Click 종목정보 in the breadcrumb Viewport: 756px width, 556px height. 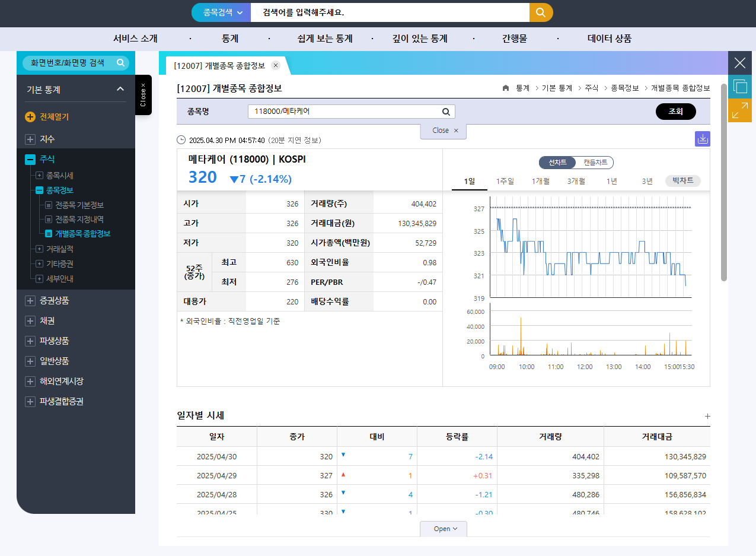coord(625,88)
